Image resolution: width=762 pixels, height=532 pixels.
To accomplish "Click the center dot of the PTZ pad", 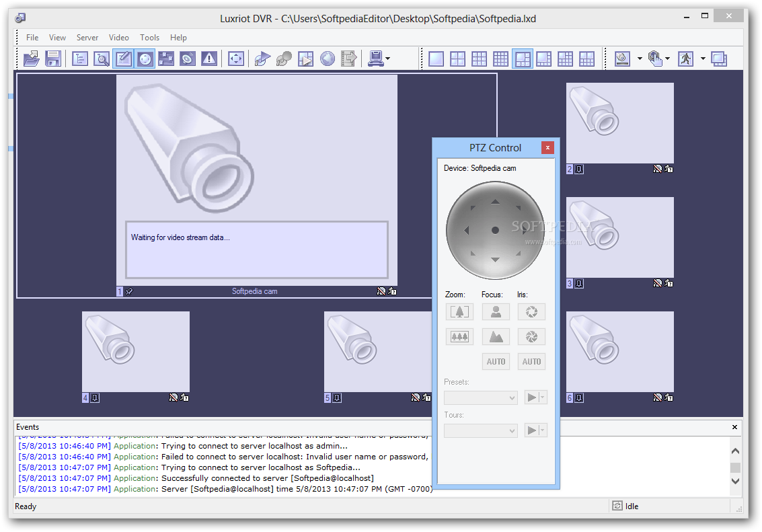I will (x=495, y=230).
